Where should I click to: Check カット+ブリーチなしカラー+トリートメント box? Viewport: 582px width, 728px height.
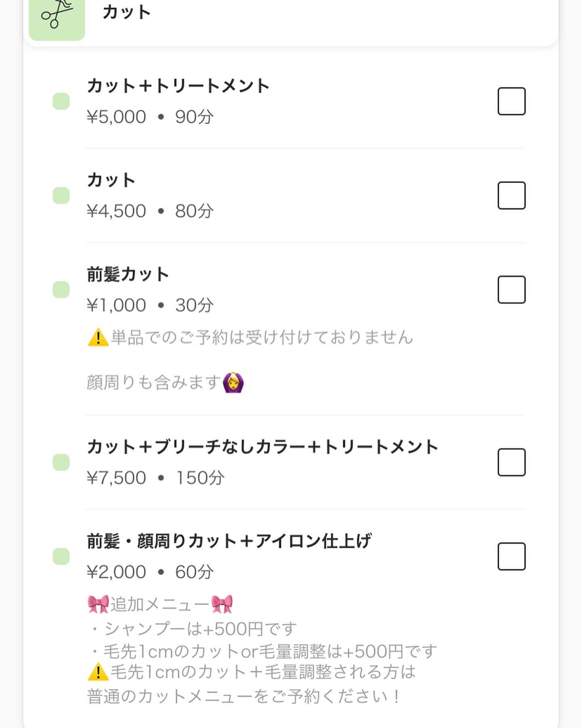tap(511, 462)
